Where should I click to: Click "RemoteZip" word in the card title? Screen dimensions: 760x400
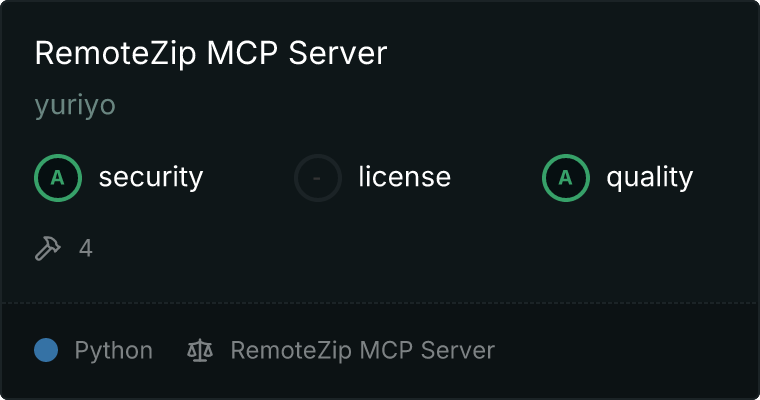[115, 53]
